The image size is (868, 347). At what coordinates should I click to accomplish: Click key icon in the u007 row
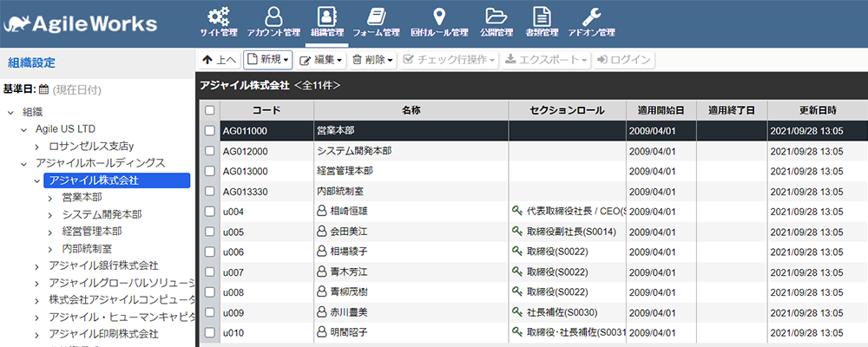pyautogui.click(x=517, y=272)
